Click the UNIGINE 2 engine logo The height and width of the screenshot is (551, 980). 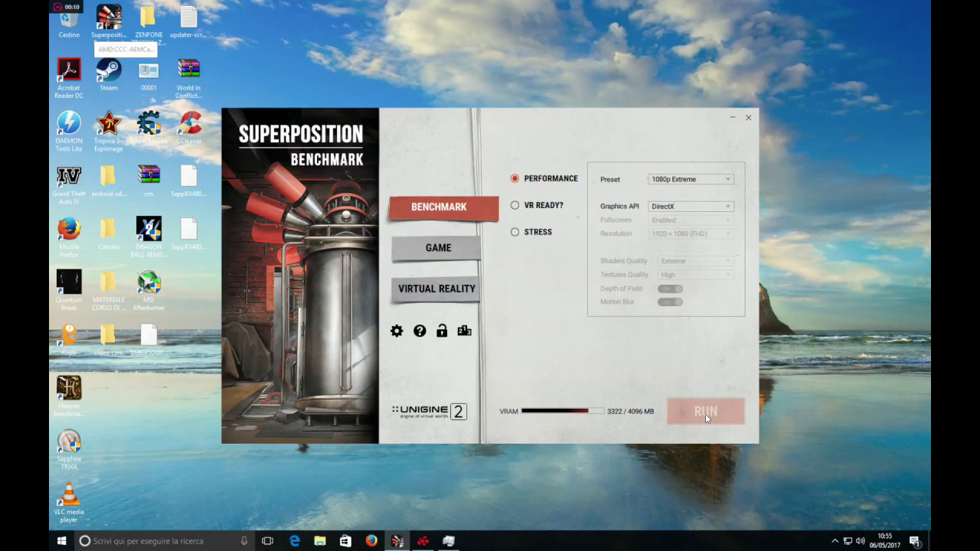[x=430, y=411]
